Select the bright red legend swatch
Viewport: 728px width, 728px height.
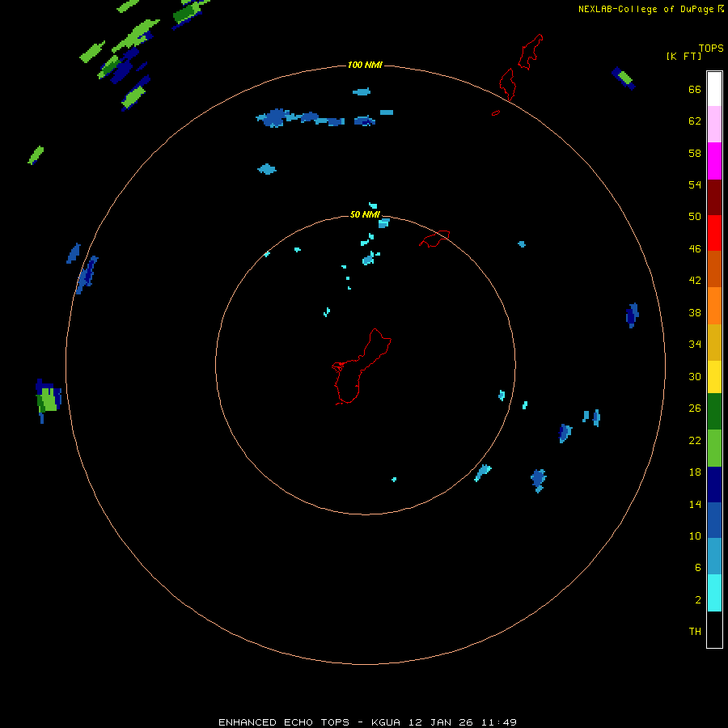pos(714,233)
